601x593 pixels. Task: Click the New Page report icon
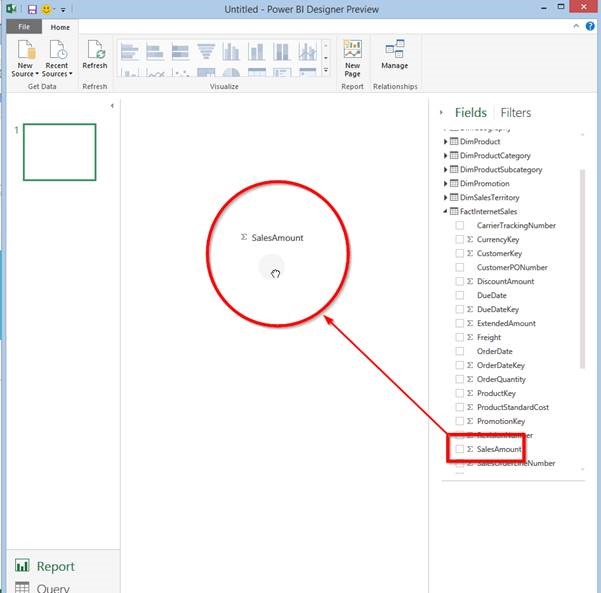352,50
